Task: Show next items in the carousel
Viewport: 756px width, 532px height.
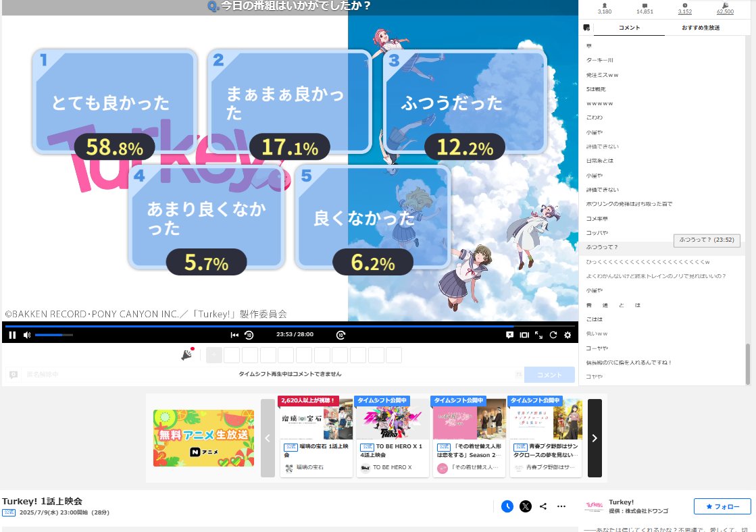Action: [595, 438]
